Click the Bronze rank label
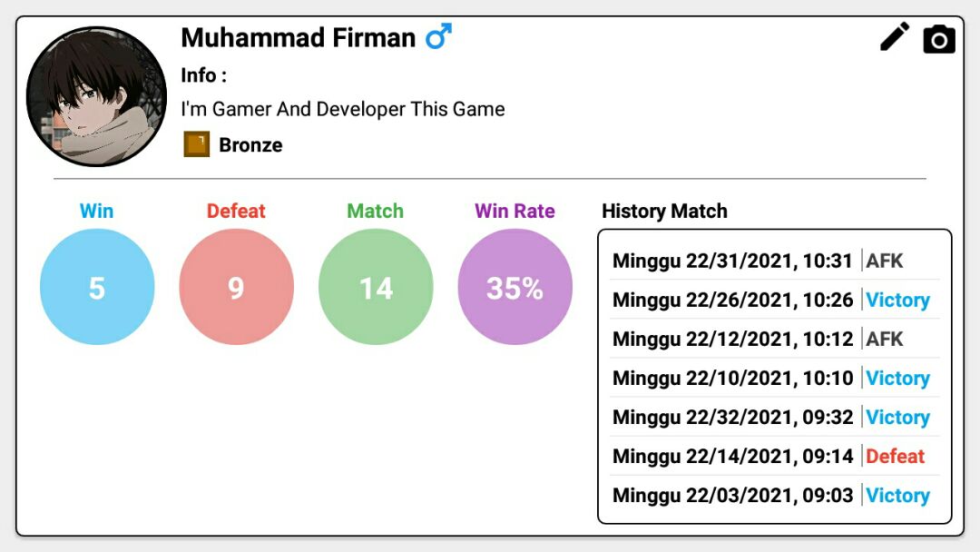The image size is (980, 552). pyautogui.click(x=250, y=145)
